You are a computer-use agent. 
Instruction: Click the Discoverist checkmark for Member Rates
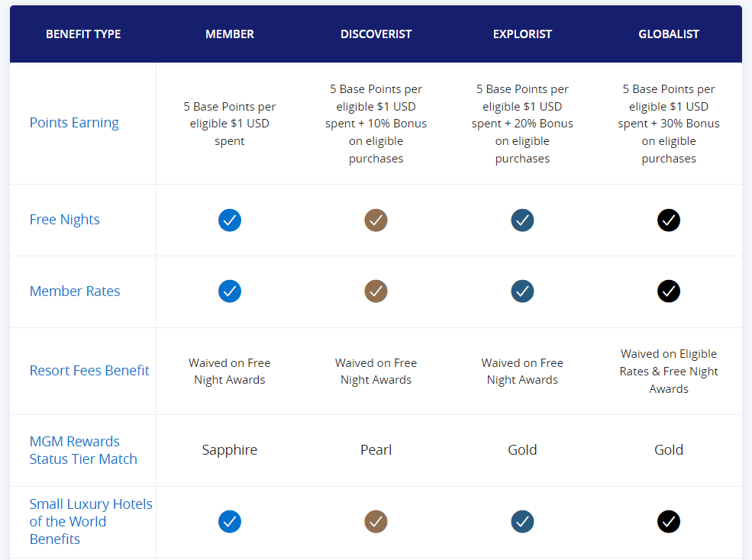(x=376, y=291)
